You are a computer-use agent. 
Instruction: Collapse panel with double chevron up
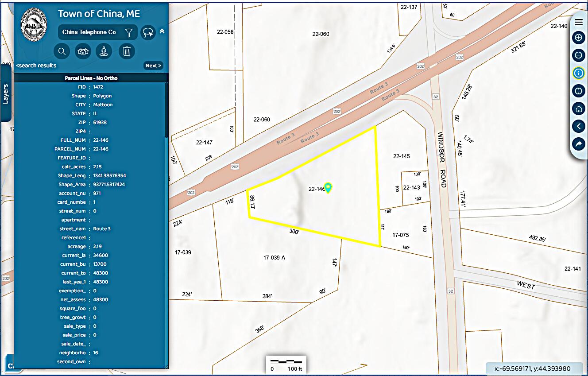coord(162,31)
